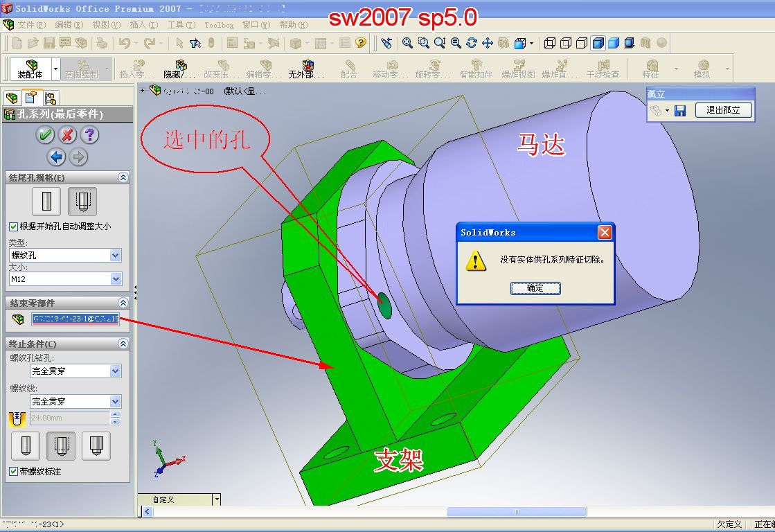Select the through hole end spec icon
775x532 pixels.
pyautogui.click(x=46, y=201)
